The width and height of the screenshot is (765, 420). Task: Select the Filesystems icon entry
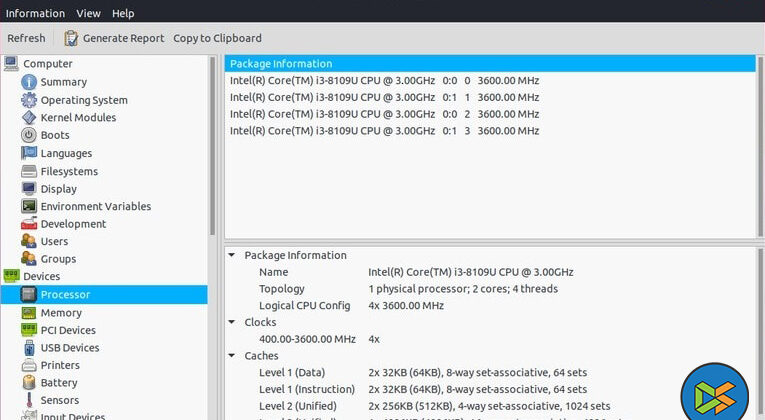click(x=29, y=171)
